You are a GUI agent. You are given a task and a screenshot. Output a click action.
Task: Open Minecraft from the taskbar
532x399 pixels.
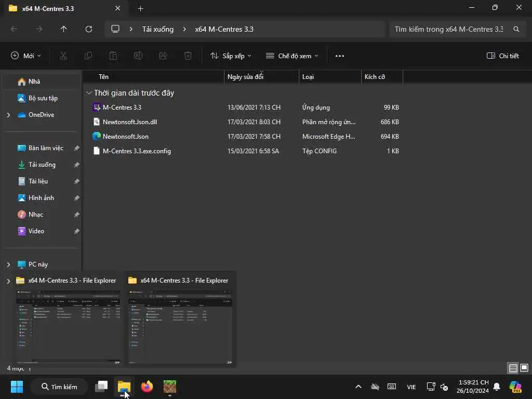170,387
